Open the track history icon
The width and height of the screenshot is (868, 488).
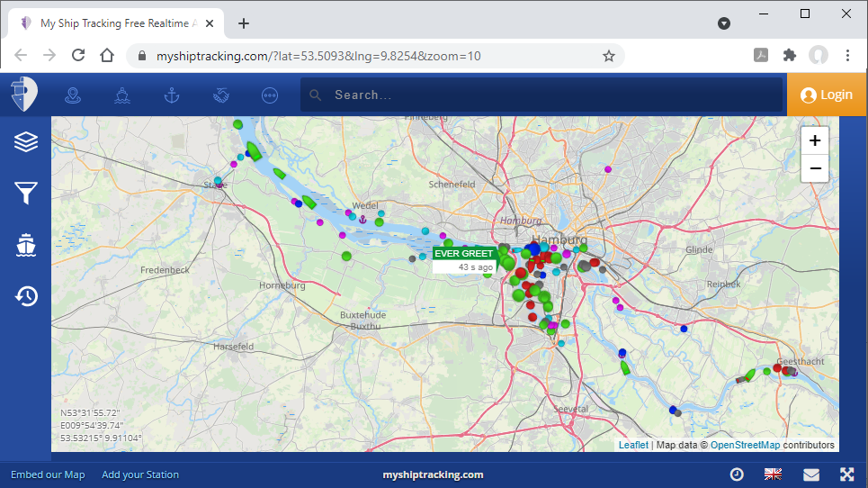[26, 295]
